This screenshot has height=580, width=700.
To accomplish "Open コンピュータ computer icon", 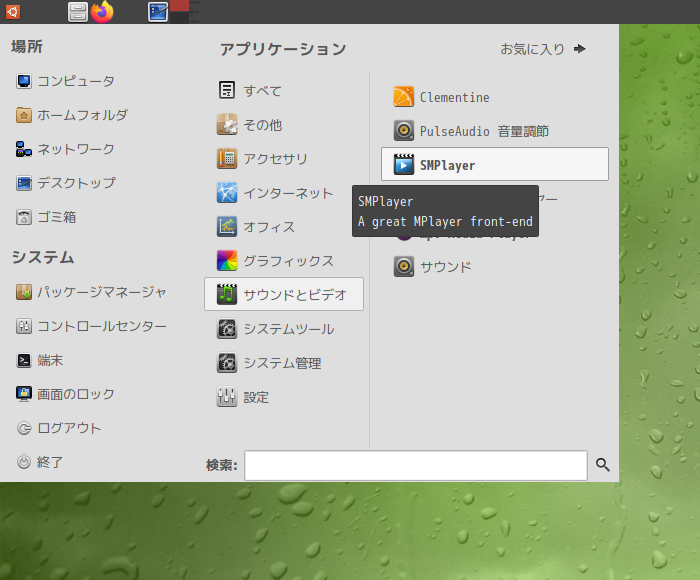I will pos(24,81).
